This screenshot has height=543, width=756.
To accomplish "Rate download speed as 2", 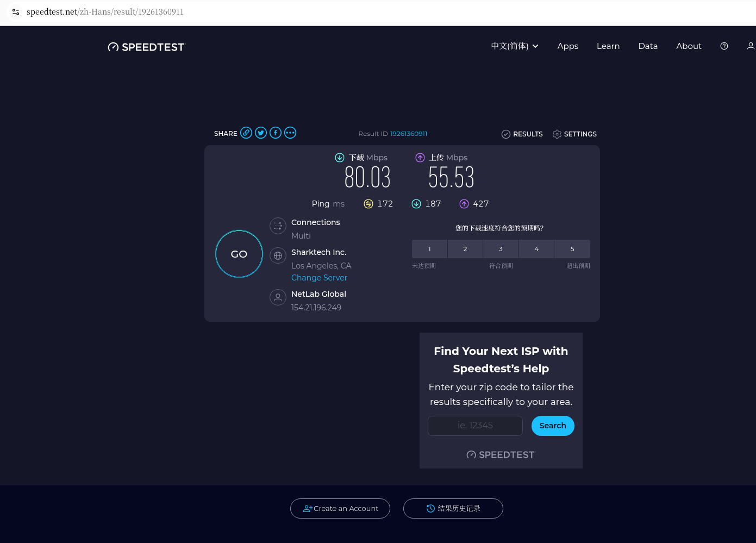I will click(465, 249).
